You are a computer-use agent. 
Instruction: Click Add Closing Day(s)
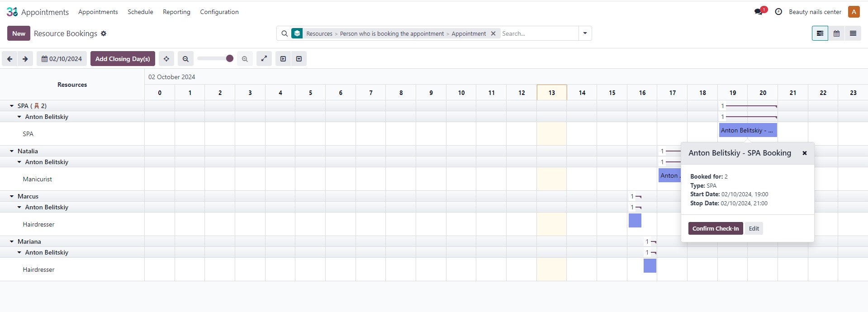(123, 59)
